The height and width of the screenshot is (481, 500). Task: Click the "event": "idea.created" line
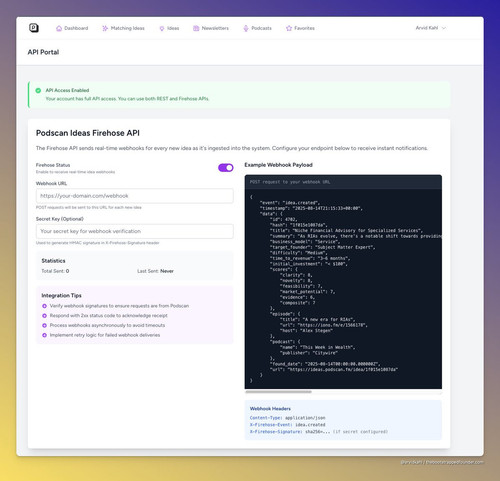click(290, 203)
